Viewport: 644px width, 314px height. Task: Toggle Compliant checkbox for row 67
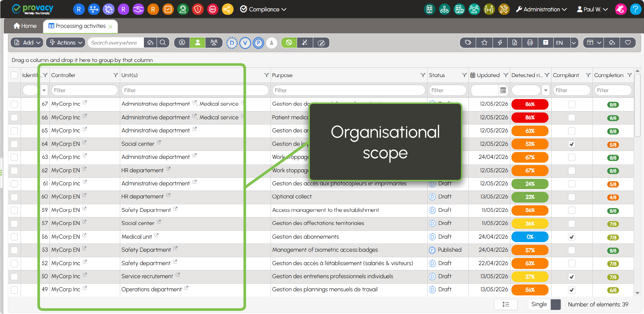point(572,104)
